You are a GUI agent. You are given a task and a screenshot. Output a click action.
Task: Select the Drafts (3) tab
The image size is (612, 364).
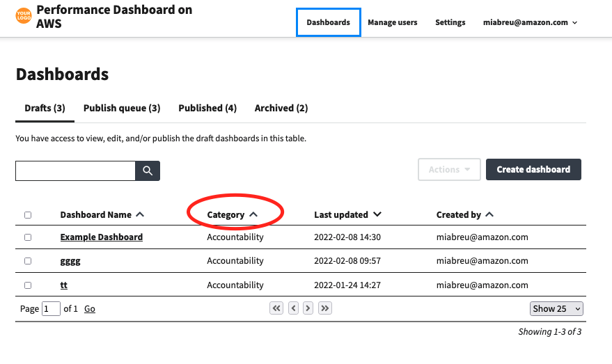coord(45,108)
